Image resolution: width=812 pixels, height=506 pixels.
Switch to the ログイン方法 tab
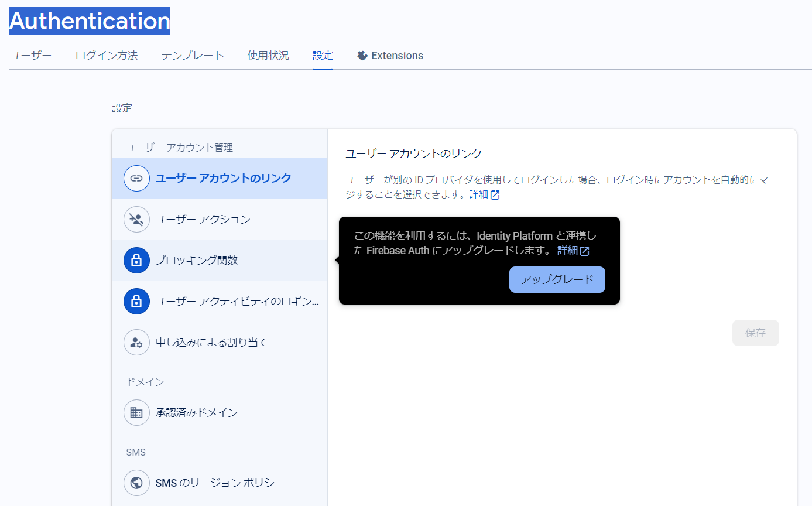click(x=107, y=56)
